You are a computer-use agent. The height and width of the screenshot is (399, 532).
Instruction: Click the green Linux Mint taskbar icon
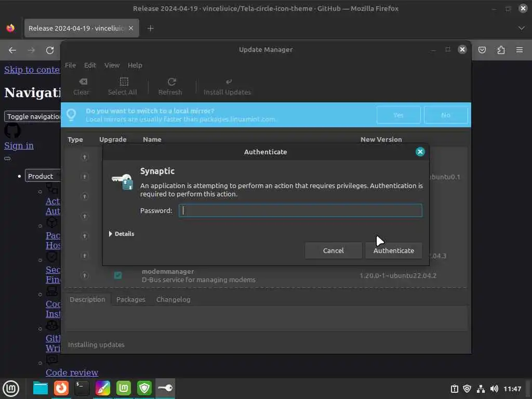[x=124, y=388]
